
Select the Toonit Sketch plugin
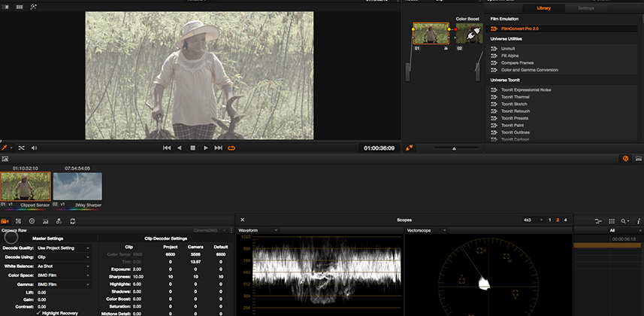pos(561,104)
